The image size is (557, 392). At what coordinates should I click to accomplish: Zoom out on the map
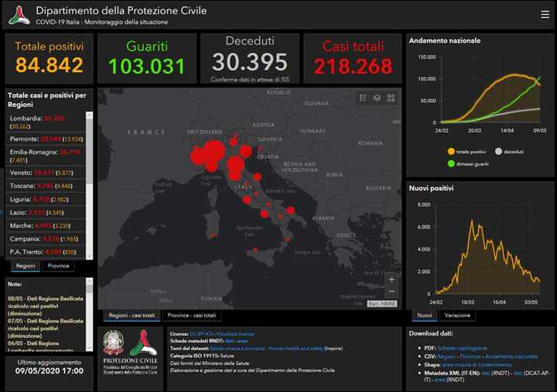pyautogui.click(x=391, y=291)
